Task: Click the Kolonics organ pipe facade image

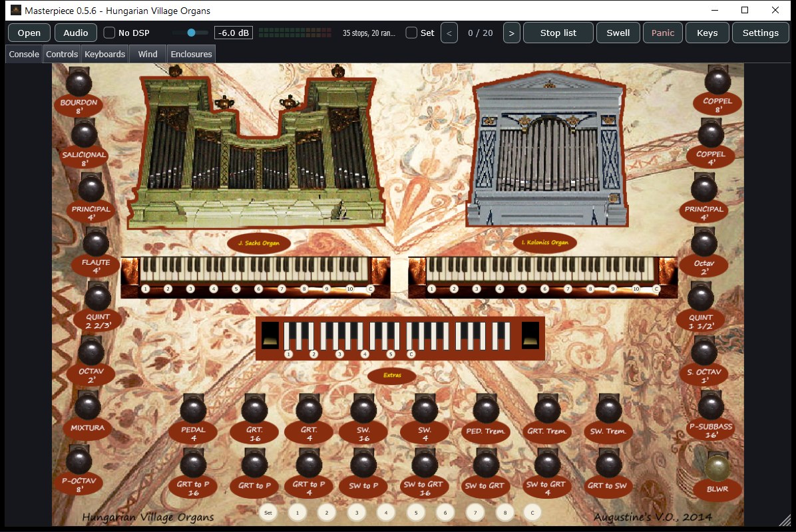Action: point(548,150)
